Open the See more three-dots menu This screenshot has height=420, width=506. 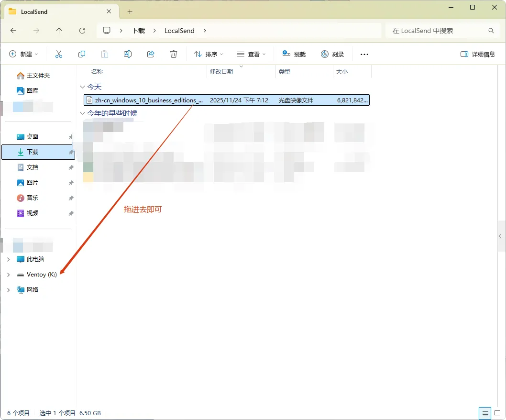click(364, 55)
